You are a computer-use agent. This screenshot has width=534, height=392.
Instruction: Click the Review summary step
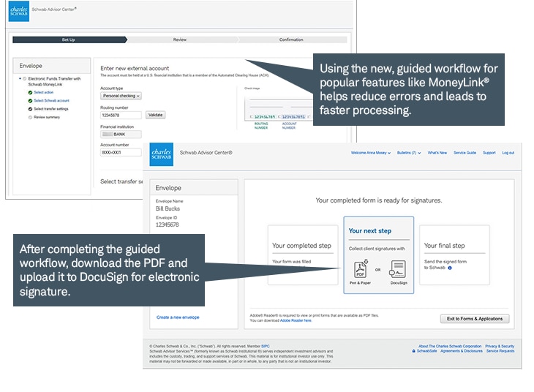coord(47,118)
